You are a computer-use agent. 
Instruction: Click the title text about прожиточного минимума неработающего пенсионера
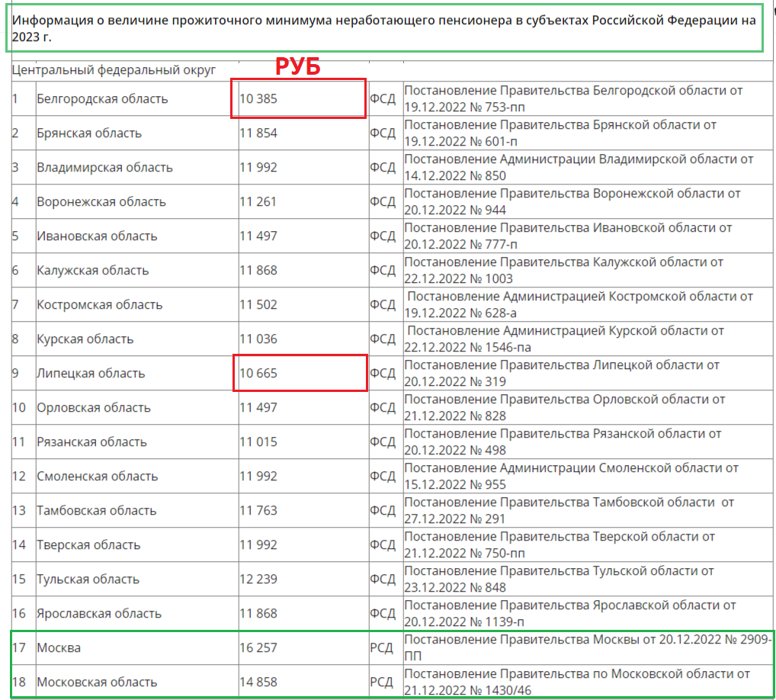[x=384, y=28]
